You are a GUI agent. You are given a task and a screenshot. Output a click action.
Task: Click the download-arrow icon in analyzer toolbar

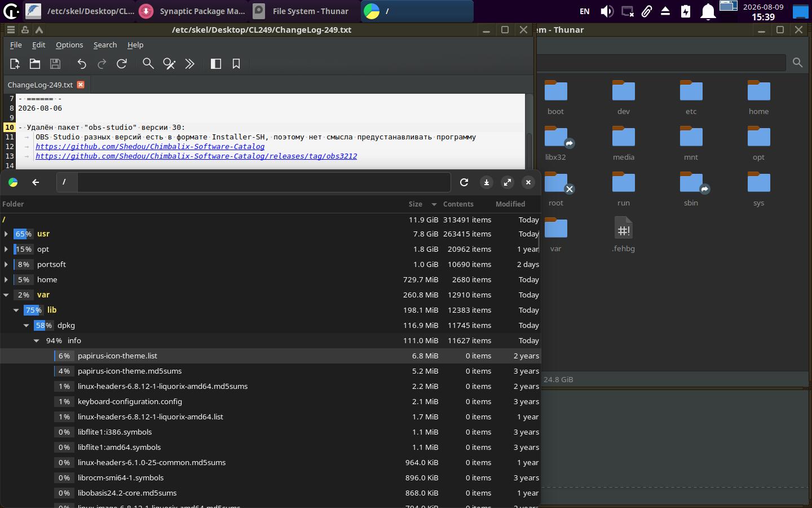point(487,182)
